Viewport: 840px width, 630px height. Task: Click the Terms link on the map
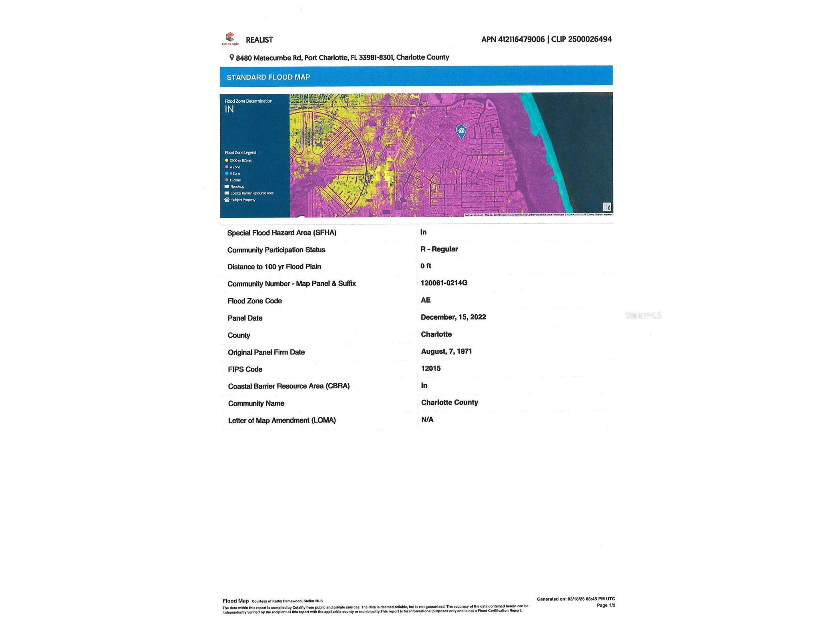point(591,215)
